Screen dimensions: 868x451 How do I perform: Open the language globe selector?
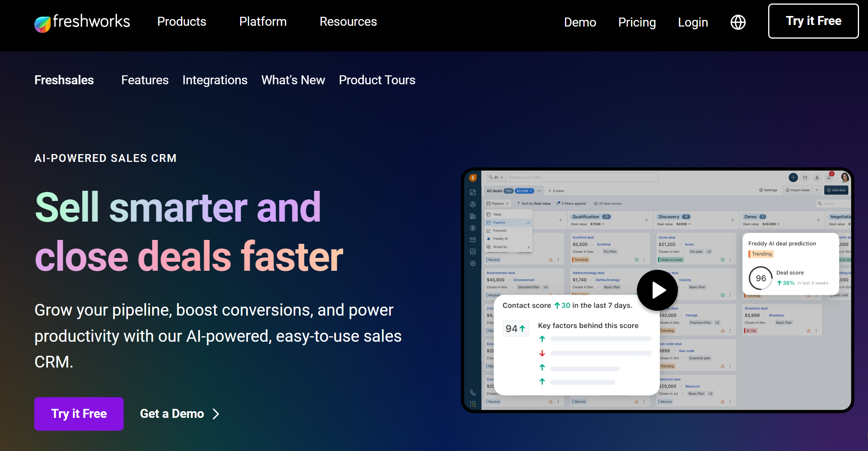(738, 22)
